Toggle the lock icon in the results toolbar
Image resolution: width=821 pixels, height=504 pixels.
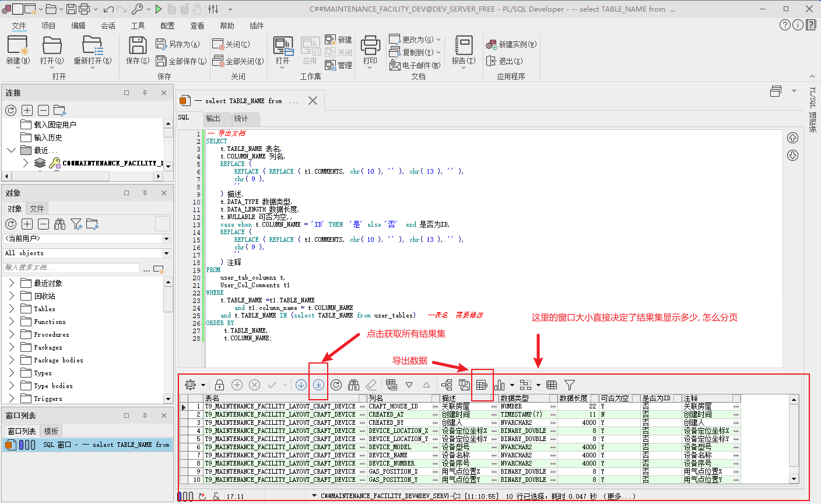click(x=219, y=385)
